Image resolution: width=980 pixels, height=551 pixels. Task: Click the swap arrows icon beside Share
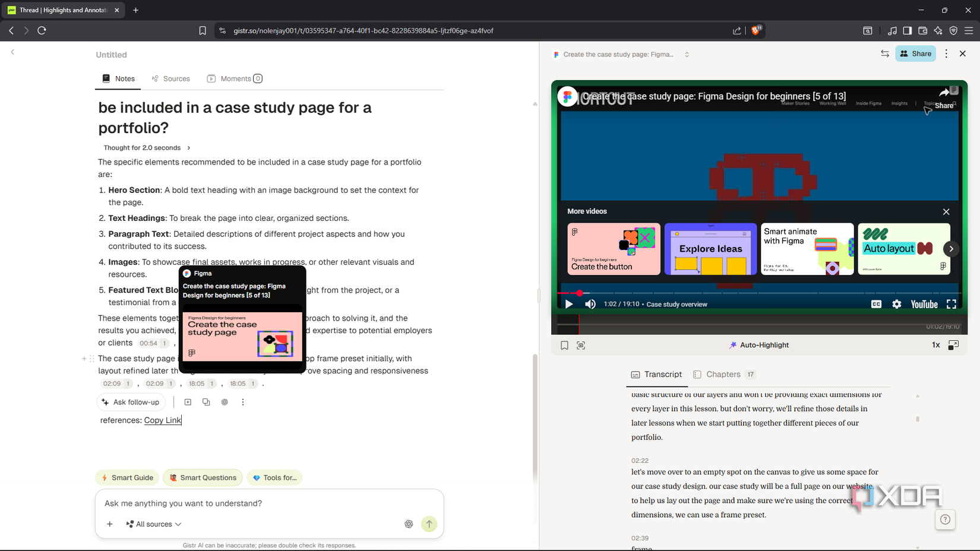pyautogui.click(x=884, y=53)
